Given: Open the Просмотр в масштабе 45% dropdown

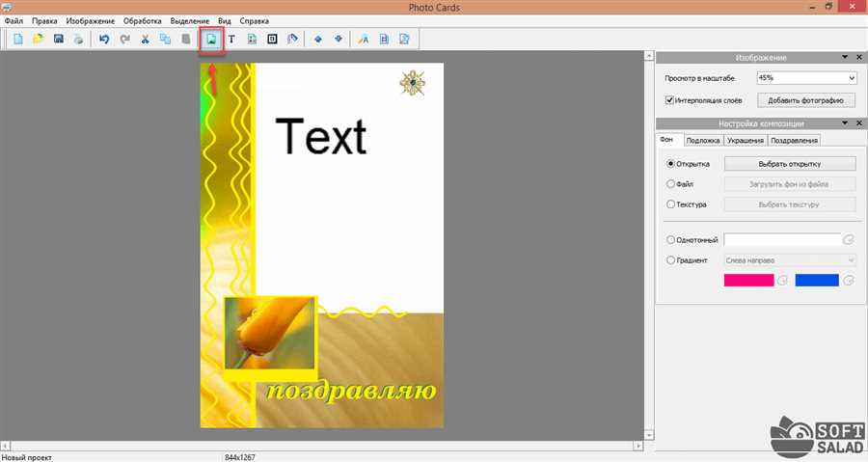Looking at the screenshot, I should (805, 77).
